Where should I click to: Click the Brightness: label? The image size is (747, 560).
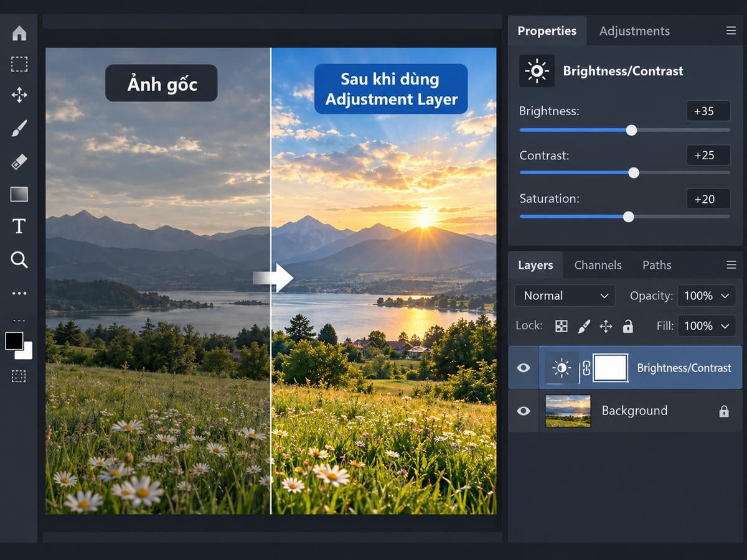coord(549,111)
